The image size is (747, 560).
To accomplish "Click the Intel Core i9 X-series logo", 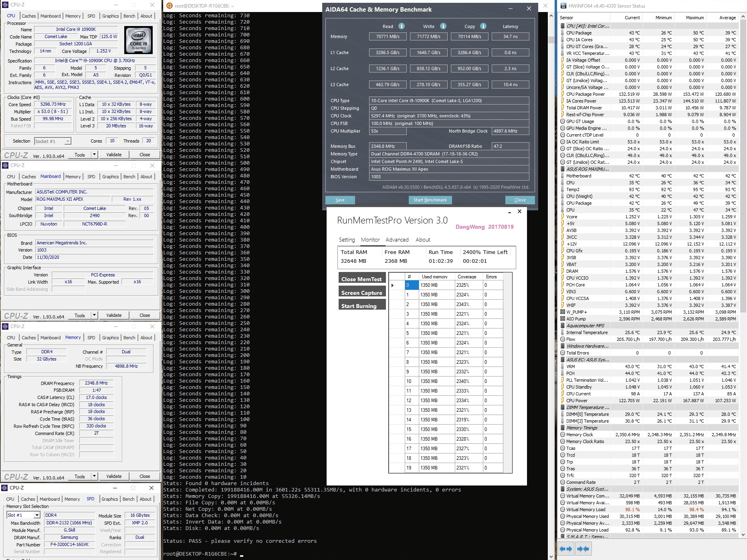I will point(138,40).
